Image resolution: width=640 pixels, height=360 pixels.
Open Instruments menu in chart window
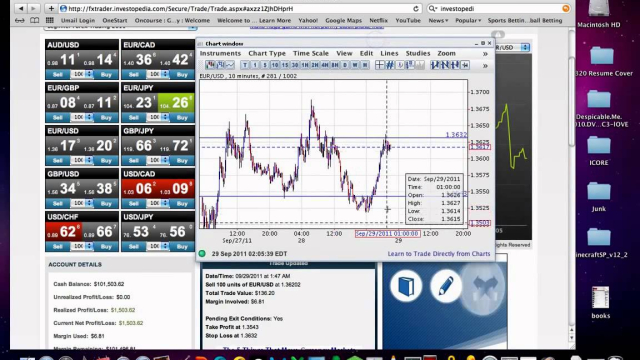pyautogui.click(x=220, y=53)
